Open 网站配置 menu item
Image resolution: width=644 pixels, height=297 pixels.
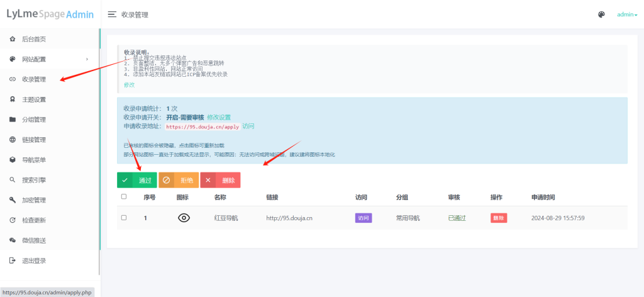pos(50,59)
